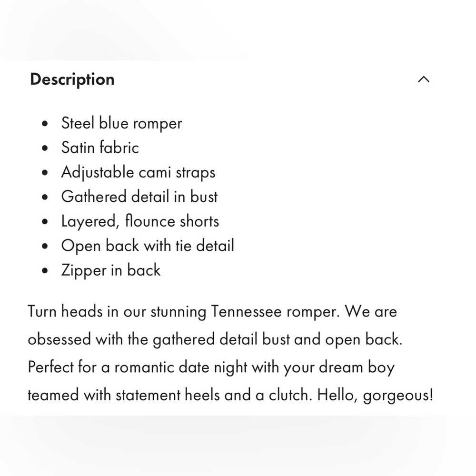
Task: Click the word 'Tennessee' in the paragraph
Action: pos(246,312)
